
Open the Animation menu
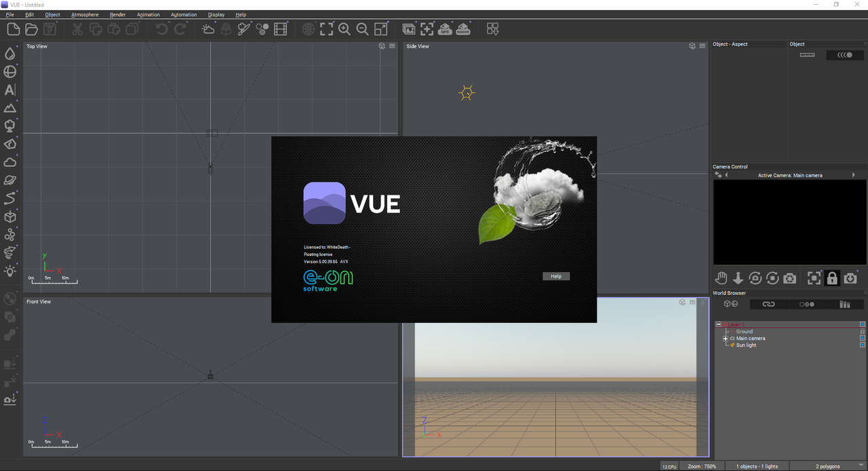click(149, 14)
